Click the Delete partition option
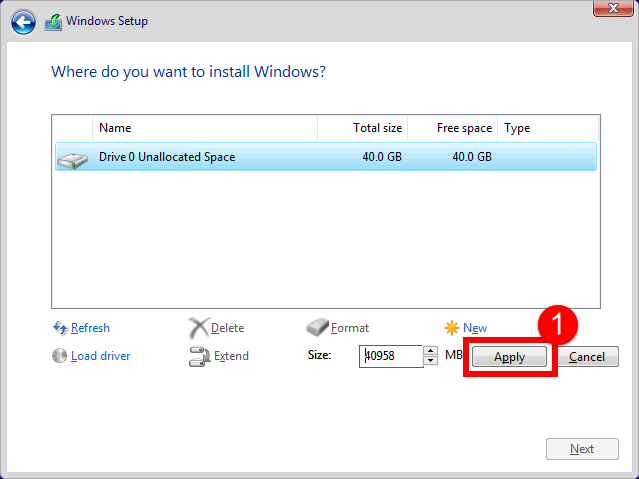 pos(227,328)
